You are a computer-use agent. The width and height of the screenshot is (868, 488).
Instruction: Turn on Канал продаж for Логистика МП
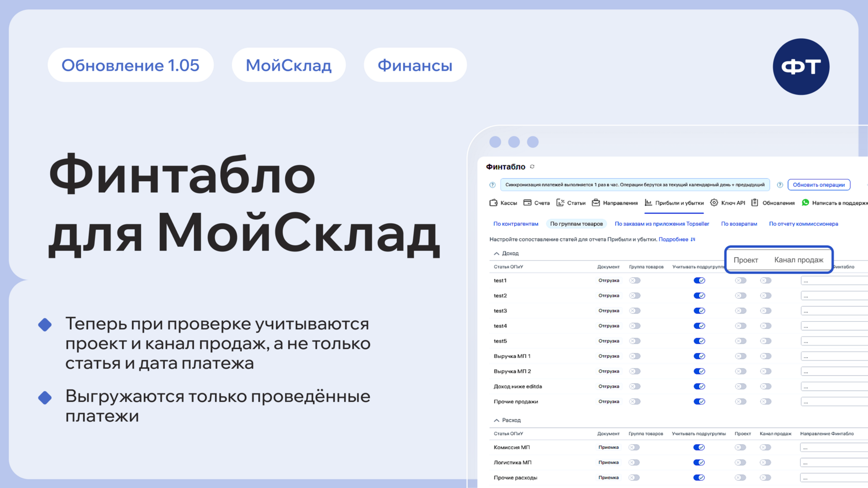766,463
